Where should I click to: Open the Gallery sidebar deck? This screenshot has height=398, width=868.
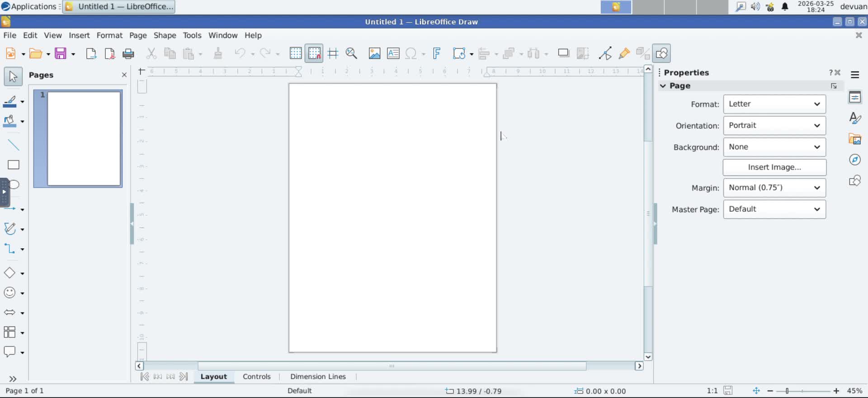(x=854, y=139)
